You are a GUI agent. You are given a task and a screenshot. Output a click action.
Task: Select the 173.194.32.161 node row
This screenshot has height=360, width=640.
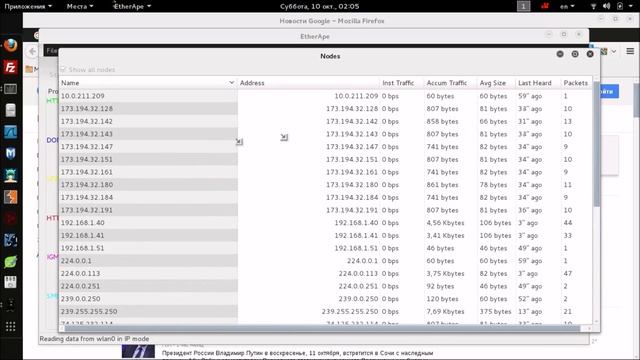325,172
